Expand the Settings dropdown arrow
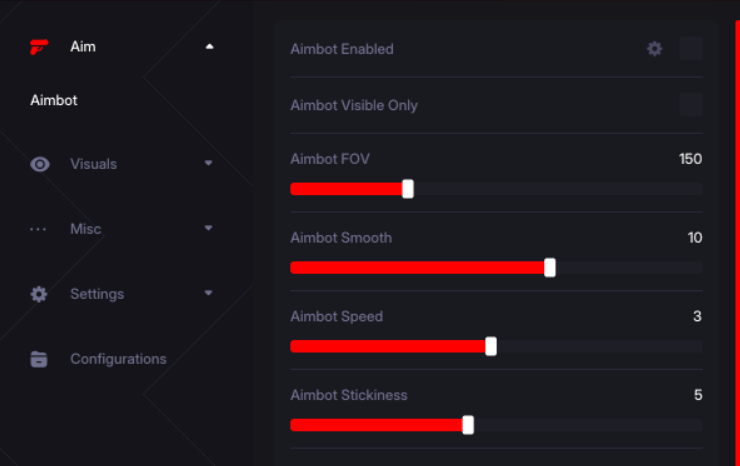Image resolution: width=740 pixels, height=466 pixels. click(x=208, y=293)
